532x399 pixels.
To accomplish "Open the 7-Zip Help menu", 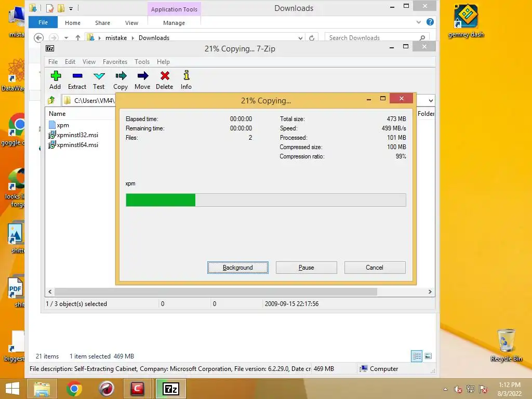I will [x=163, y=62].
